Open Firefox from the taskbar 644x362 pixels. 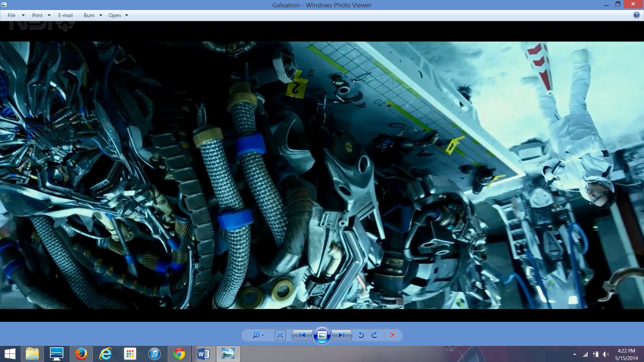pyautogui.click(x=81, y=354)
